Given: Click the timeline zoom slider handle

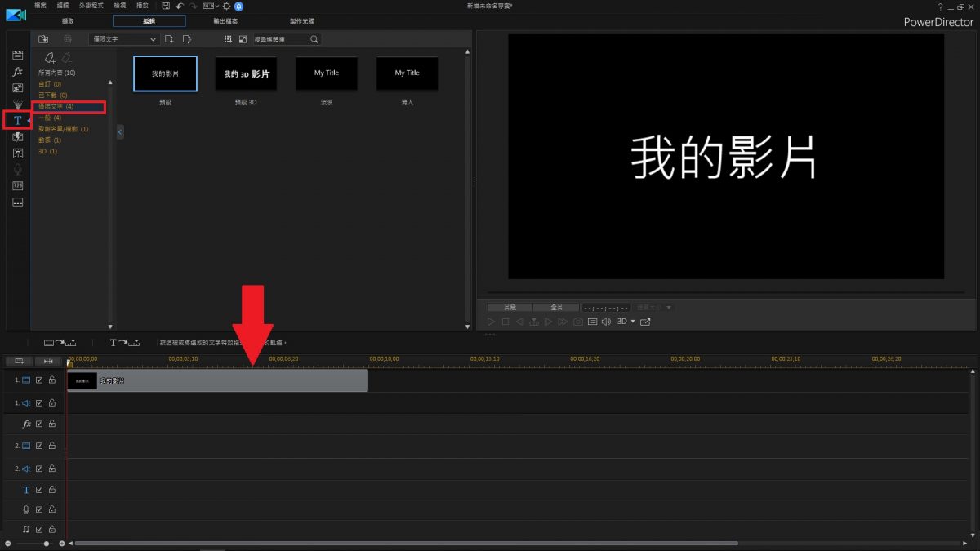Looking at the screenshot, I should pyautogui.click(x=47, y=543).
